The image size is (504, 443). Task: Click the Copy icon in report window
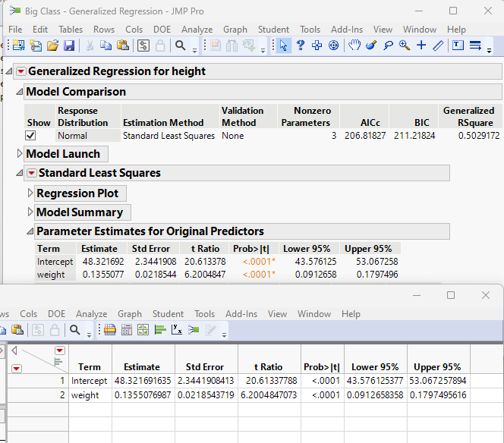click(x=106, y=46)
